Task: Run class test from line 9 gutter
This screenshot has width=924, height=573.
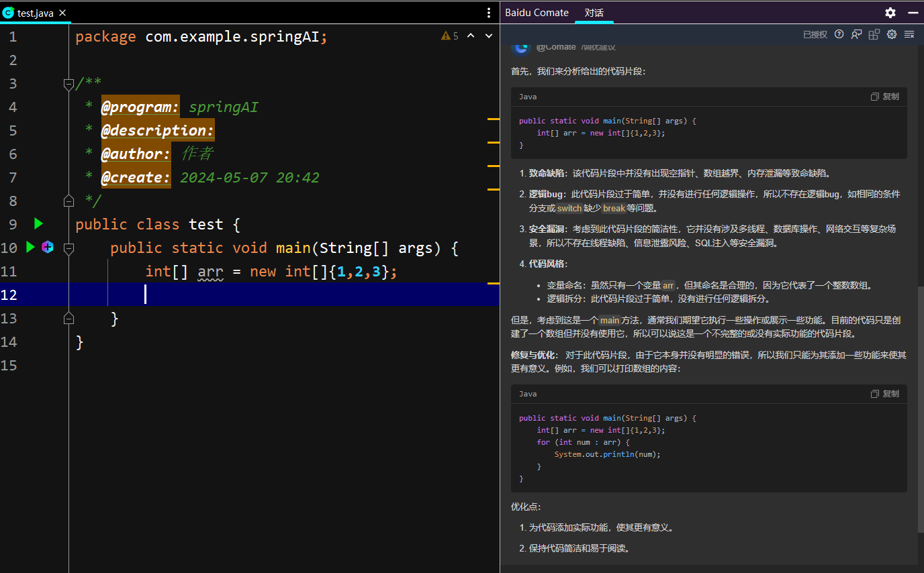Action: pos(38,223)
